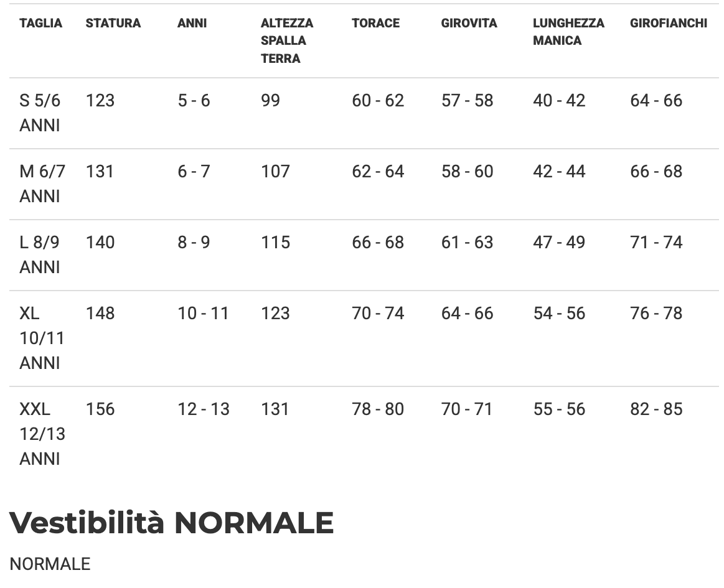This screenshot has width=724, height=588.
Task: Click the ALTEZZA SPALLA TERRA header
Action: (287, 41)
